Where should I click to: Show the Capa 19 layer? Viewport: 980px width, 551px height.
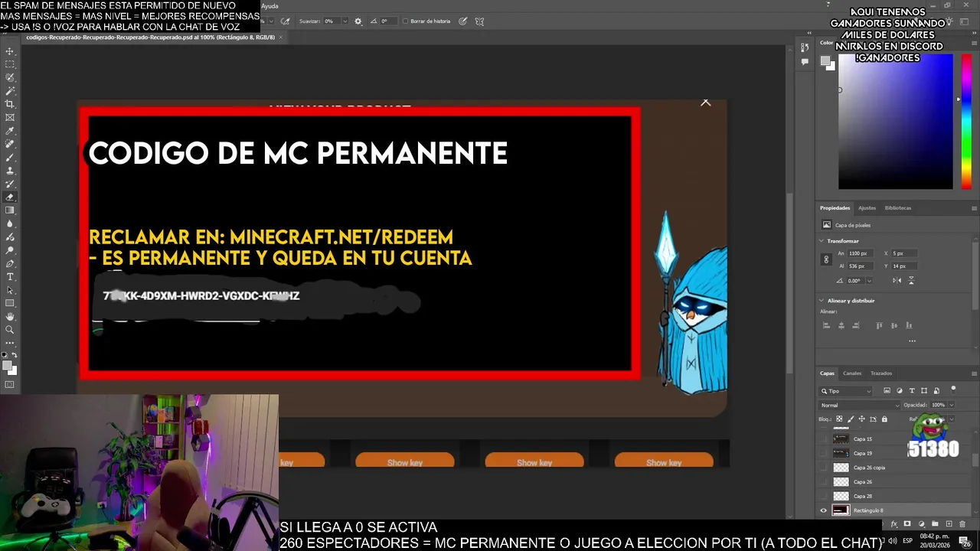click(x=824, y=453)
